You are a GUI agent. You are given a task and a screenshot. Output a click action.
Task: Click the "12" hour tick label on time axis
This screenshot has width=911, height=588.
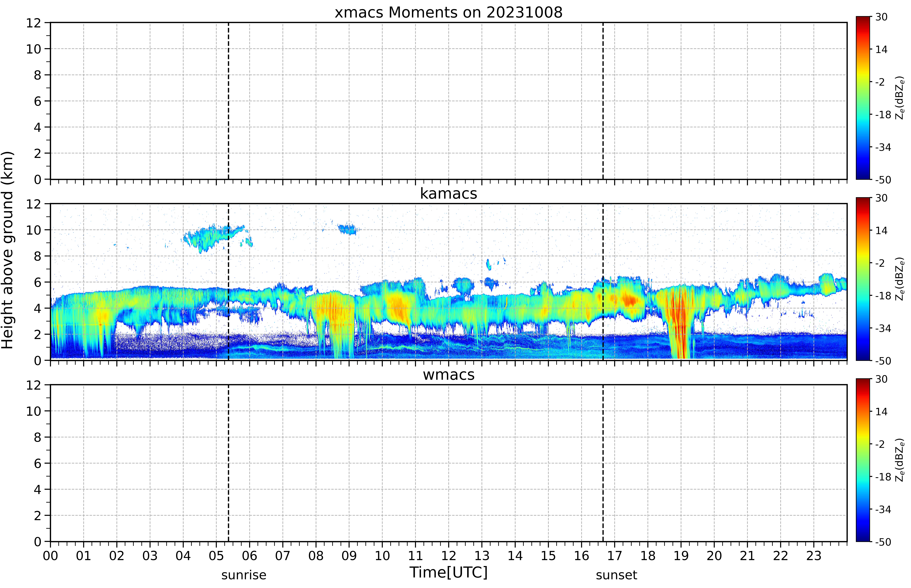[x=449, y=556]
